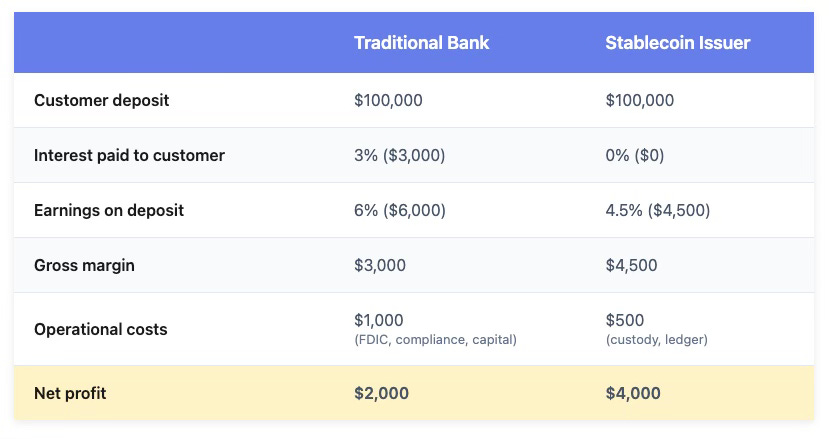Screen dimensions: 829x439
Task: Click the Traditional Bank column header
Action: coord(421,43)
